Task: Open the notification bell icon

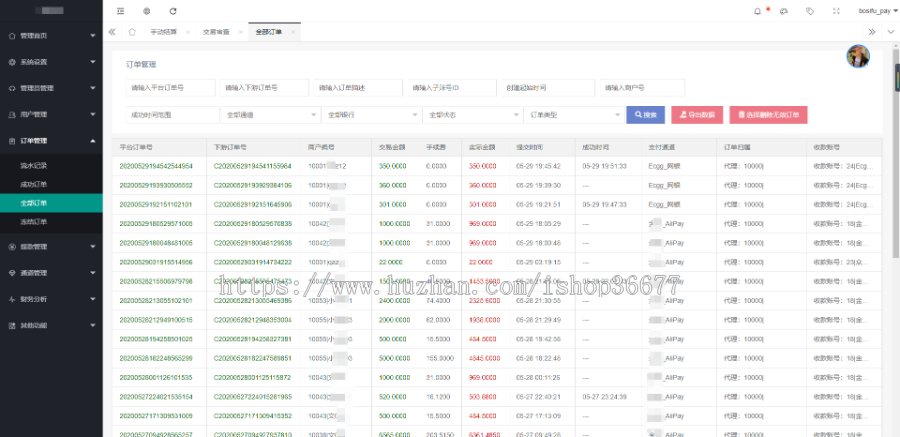Action: pos(756,11)
